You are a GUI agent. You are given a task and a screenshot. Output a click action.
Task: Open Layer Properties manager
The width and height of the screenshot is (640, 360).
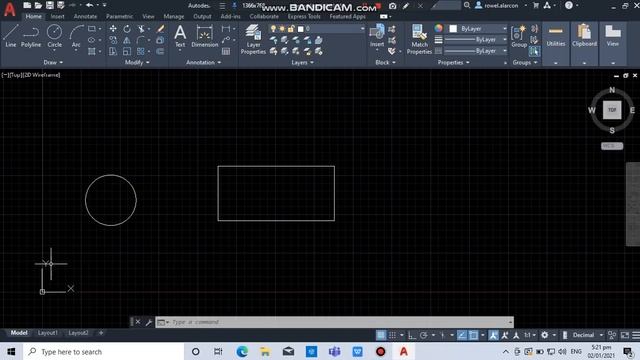pyautogui.click(x=253, y=39)
